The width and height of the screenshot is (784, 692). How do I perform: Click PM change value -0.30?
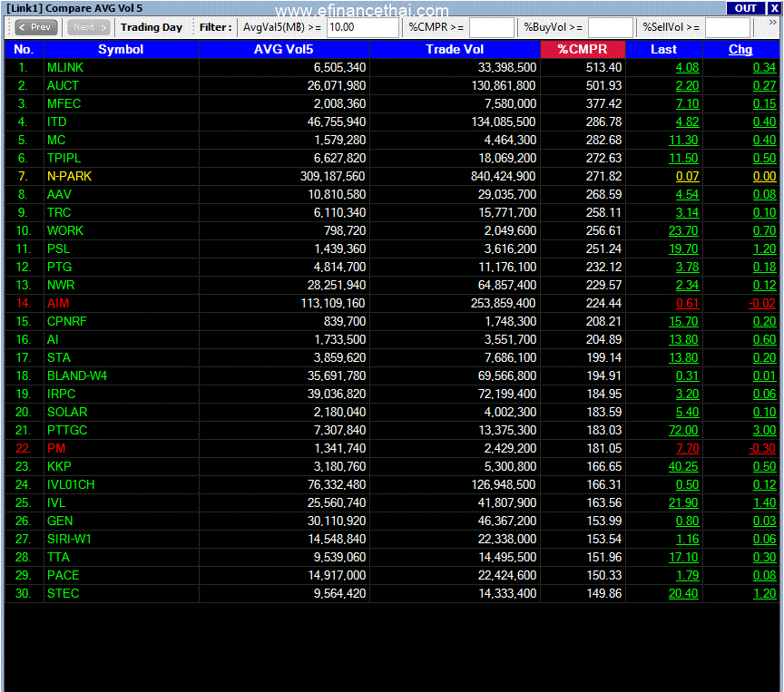(762, 448)
